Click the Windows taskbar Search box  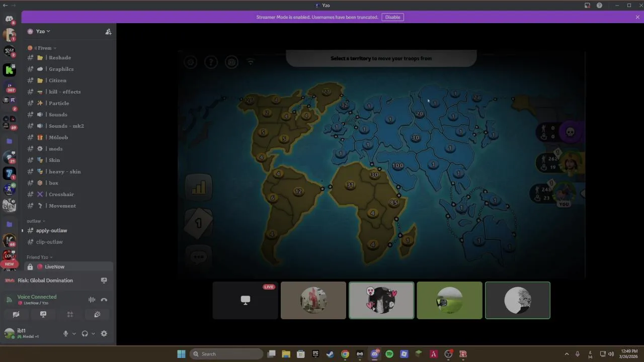pos(226,354)
